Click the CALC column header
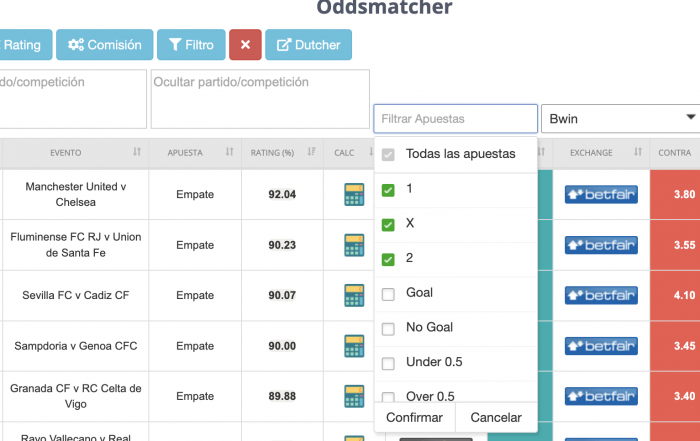 point(344,153)
